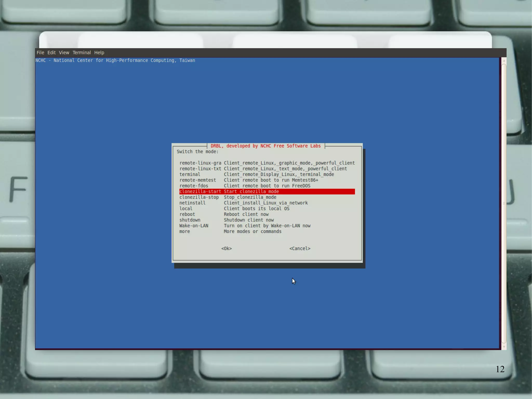Screen dimensions: 532x399
Task: Select remote-linux-gra graphic mode entry
Action: pyautogui.click(x=267, y=163)
